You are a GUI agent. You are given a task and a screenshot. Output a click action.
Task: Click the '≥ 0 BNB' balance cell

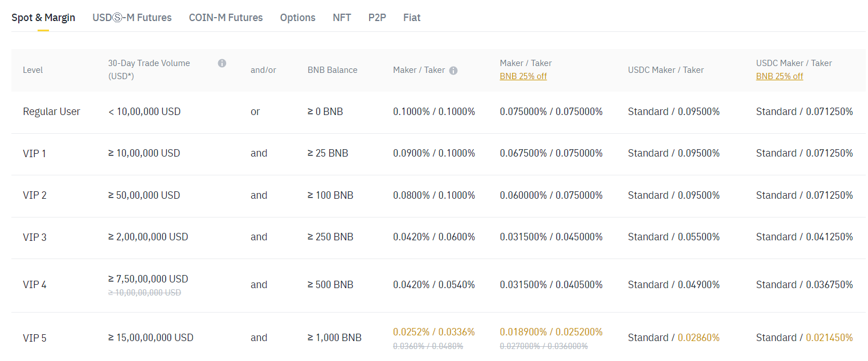(325, 112)
